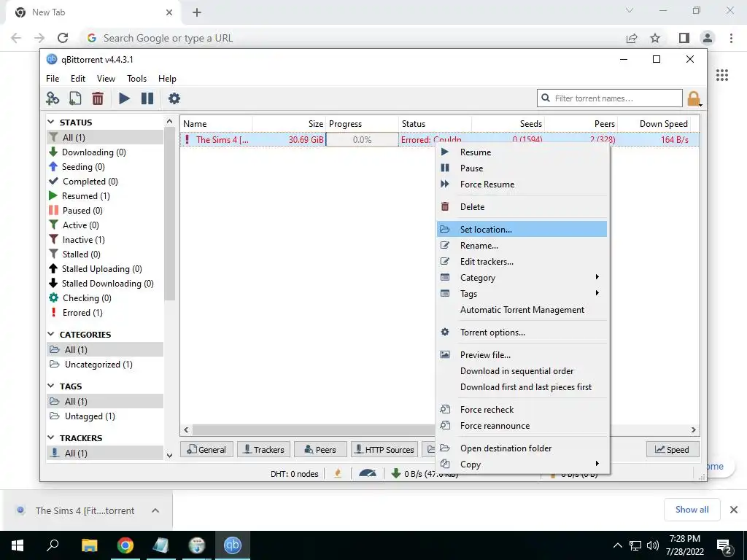Select the Resumed (1) status filter
Screen dimensions: 747x560
[x=86, y=196]
